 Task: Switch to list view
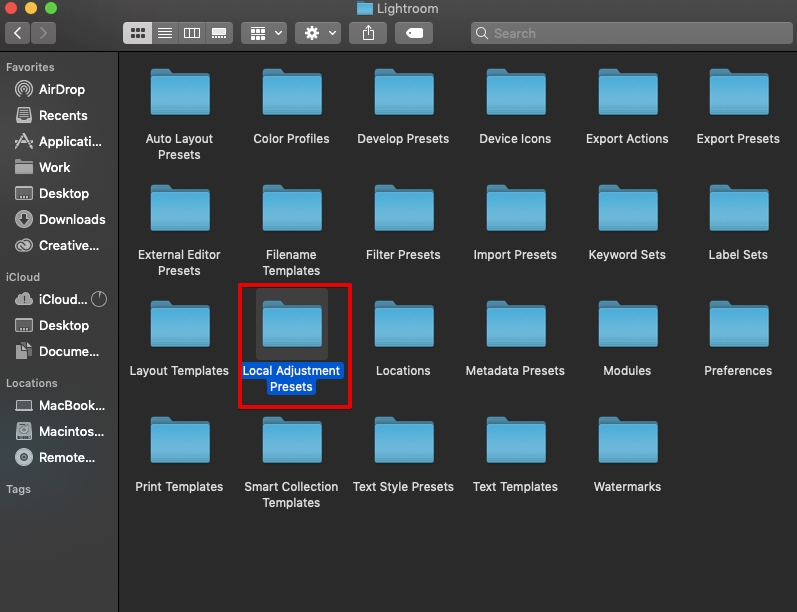[x=165, y=33]
